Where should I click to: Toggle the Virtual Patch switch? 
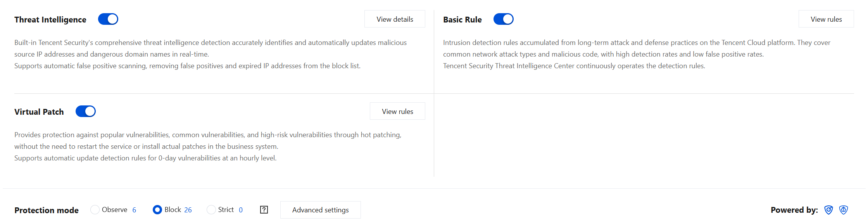[x=86, y=111]
